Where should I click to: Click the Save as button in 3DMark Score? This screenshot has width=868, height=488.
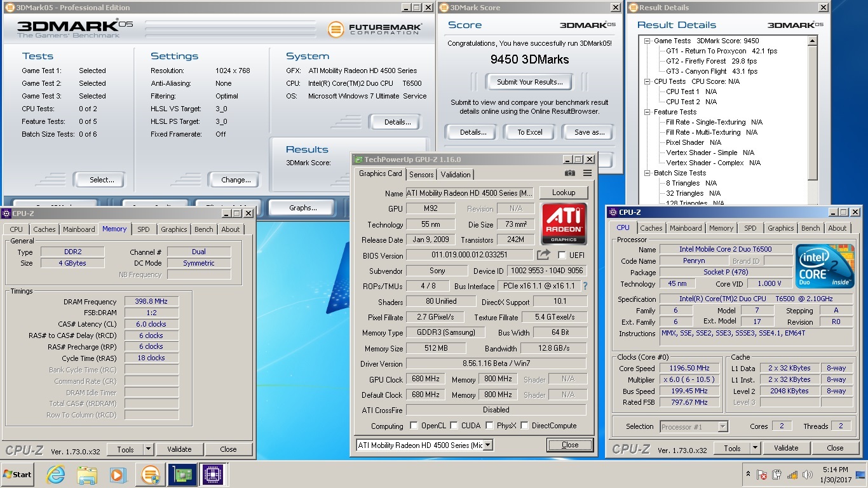(x=589, y=132)
